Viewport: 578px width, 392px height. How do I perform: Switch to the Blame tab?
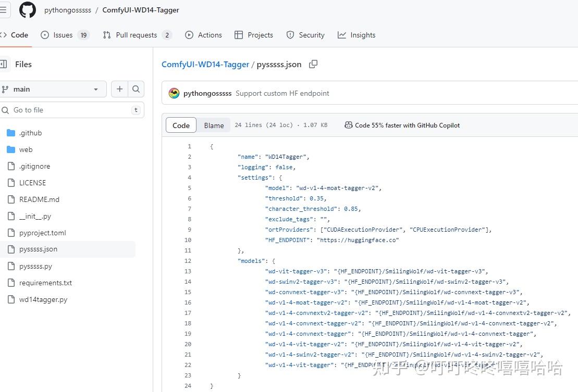[214, 125]
